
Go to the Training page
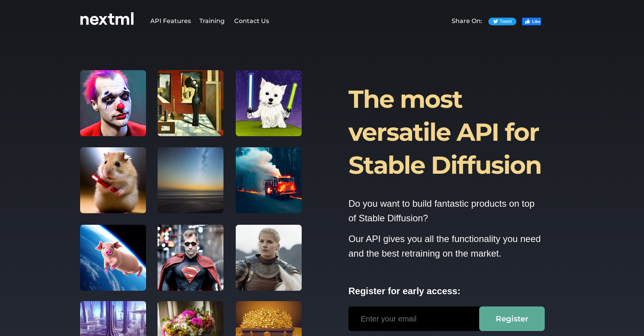point(212,21)
